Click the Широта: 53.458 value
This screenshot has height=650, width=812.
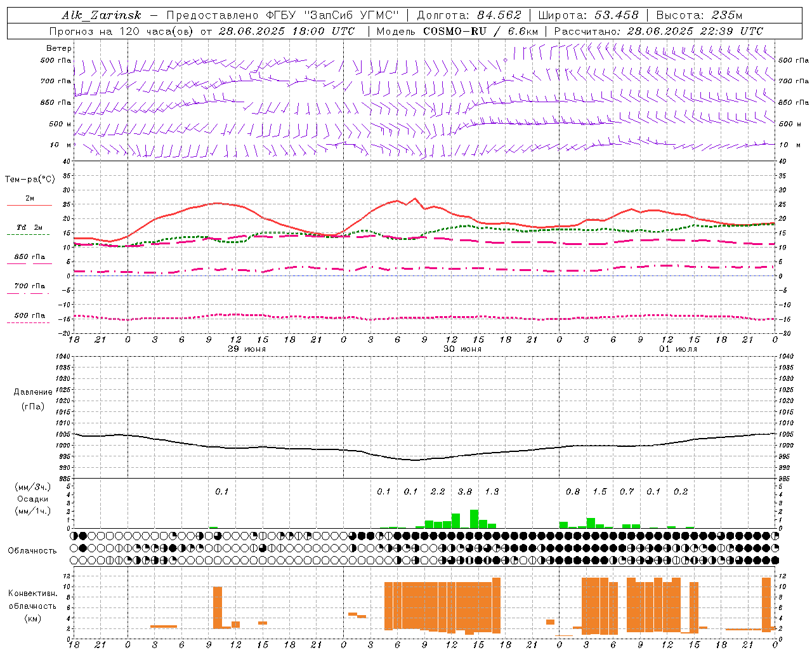pyautogui.click(x=589, y=15)
